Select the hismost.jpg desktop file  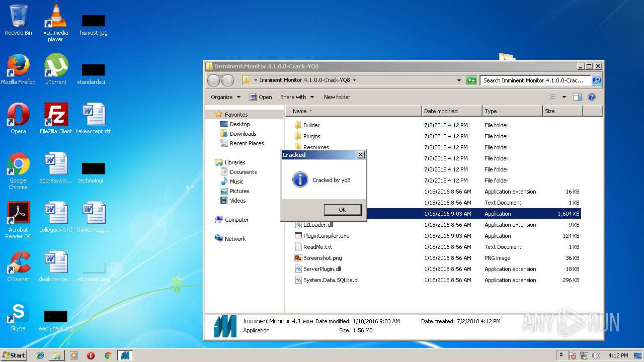pyautogui.click(x=94, y=24)
